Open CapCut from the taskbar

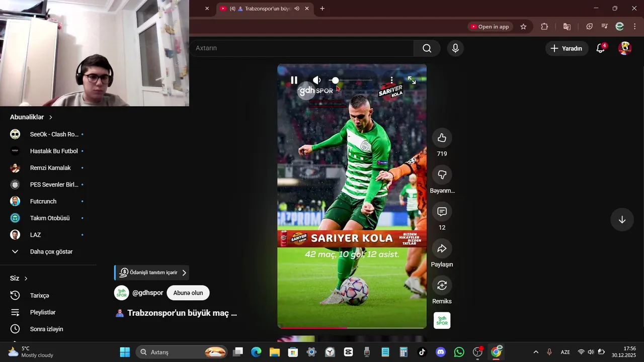coord(349,352)
